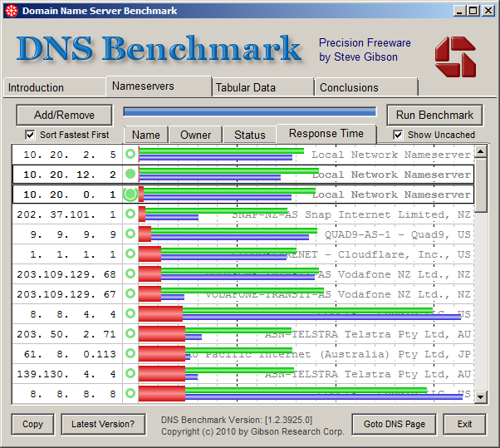500x448 pixels.
Task: Click the status circle for 139.130.4.4
Action: 130,373
